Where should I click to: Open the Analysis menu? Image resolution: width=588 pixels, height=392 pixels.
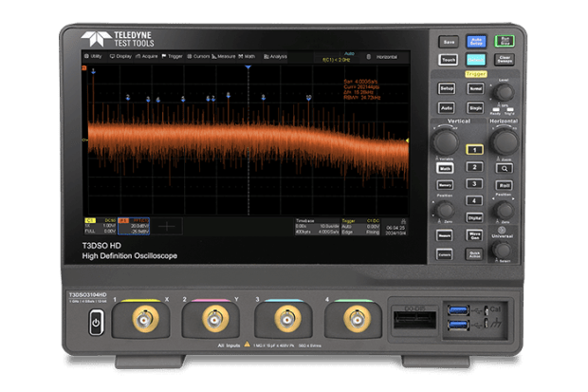(x=275, y=56)
